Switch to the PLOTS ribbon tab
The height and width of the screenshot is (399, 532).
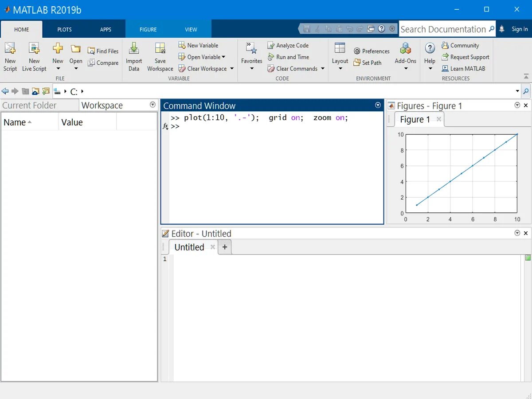pos(64,29)
